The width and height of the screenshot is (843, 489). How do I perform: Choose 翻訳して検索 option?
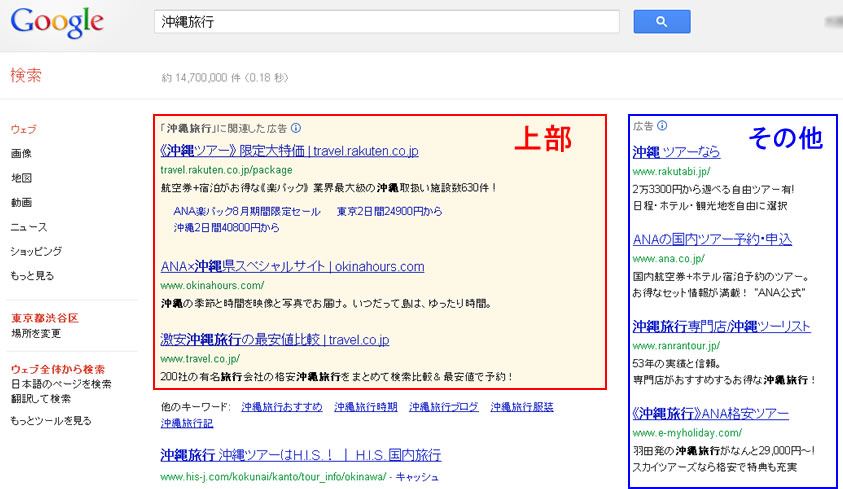coord(41,398)
